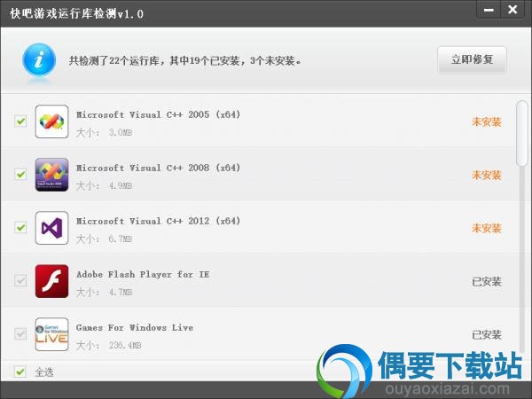This screenshot has width=532, height=399.
Task: Minimize the 快吧游戏运行库检测 window
Action: (x=489, y=10)
